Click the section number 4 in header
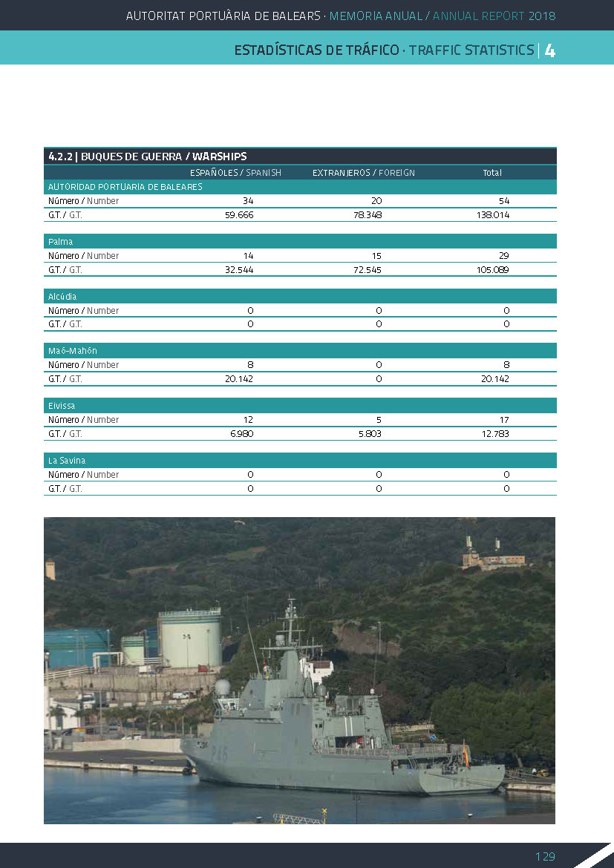This screenshot has width=614, height=868. (549, 50)
